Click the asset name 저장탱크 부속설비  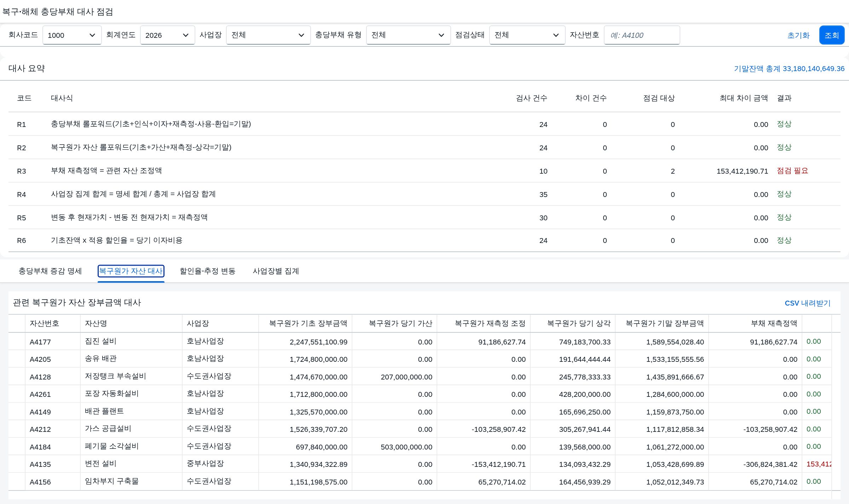point(116,376)
